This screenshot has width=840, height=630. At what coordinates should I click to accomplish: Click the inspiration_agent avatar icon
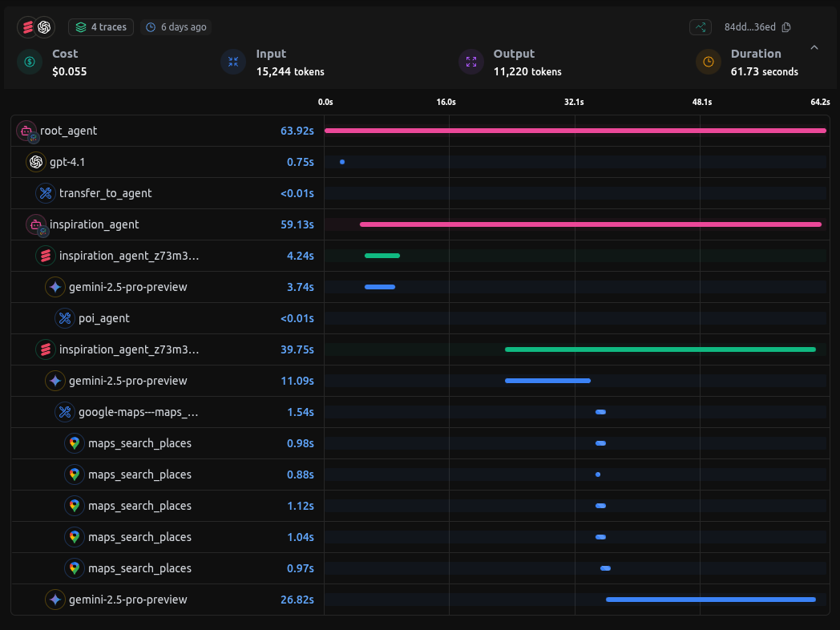point(35,224)
